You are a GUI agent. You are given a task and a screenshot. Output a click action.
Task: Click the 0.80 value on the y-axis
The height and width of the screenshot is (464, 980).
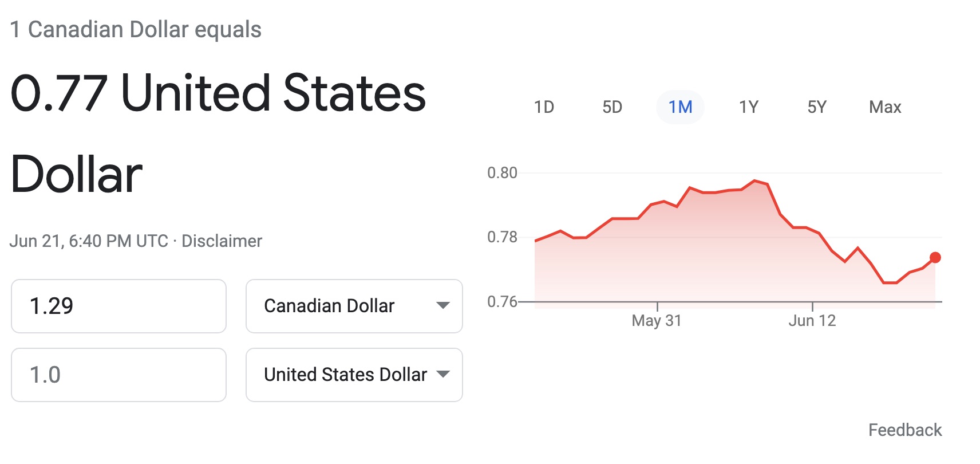[501, 172]
